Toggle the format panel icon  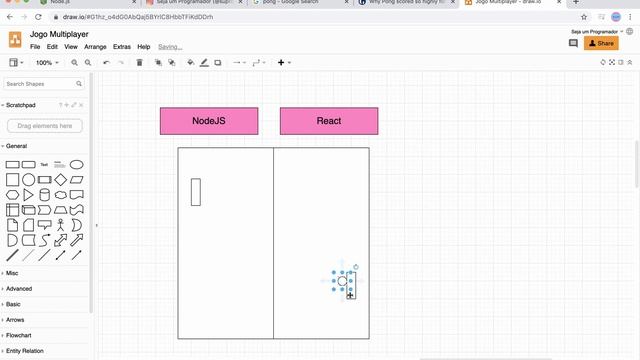click(x=620, y=62)
